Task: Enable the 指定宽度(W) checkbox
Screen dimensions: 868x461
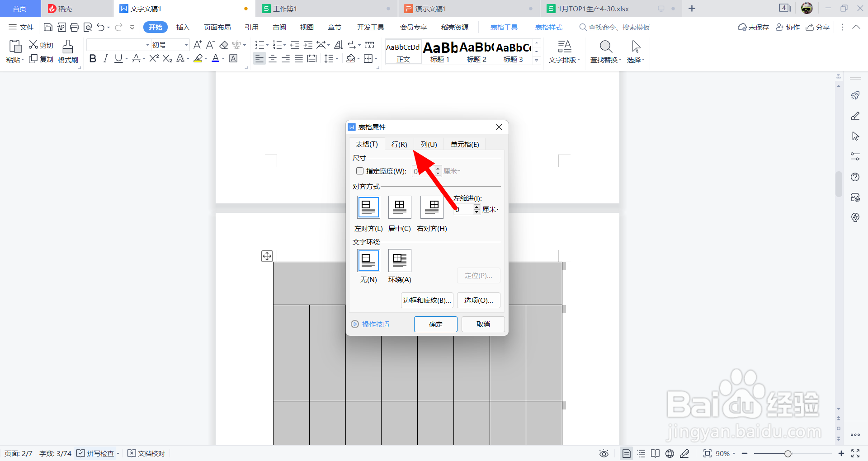Action: pyautogui.click(x=360, y=171)
